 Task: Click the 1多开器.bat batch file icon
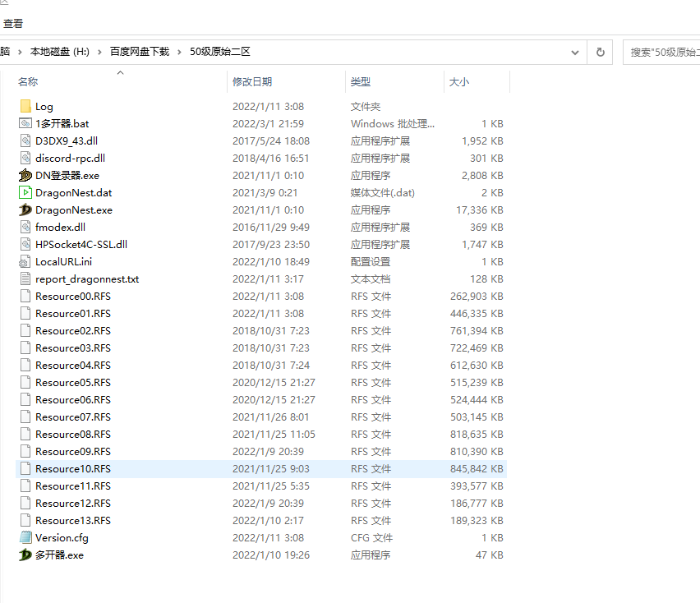coord(25,123)
